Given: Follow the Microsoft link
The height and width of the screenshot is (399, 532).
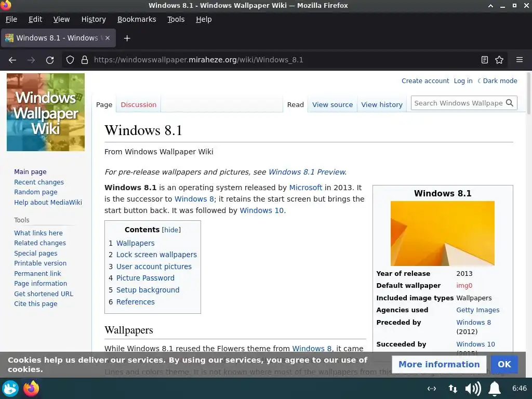Looking at the screenshot, I should [305, 188].
